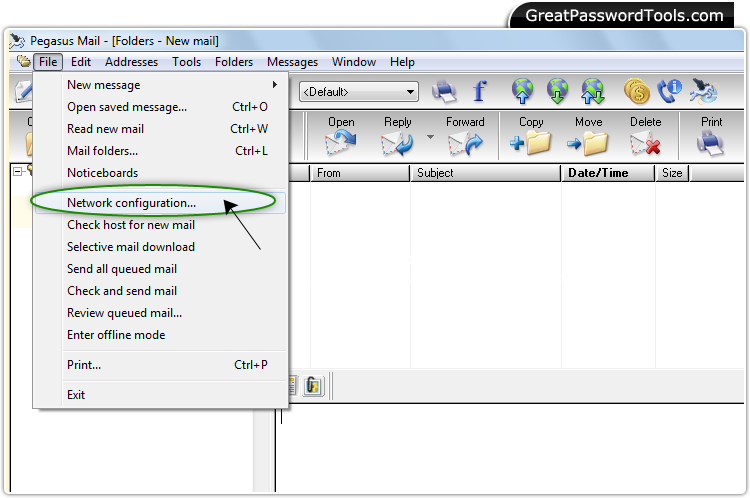This screenshot has width=750, height=498.
Task: Choose Mail folders menu entry
Action: 161,151
